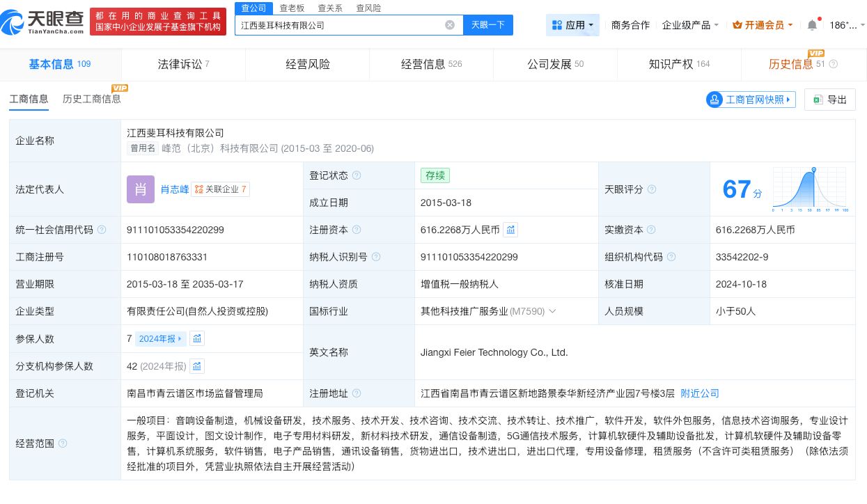Image resolution: width=867 pixels, height=504 pixels.
Task: Click the chart icon next to 参保人数
Action: (x=197, y=338)
